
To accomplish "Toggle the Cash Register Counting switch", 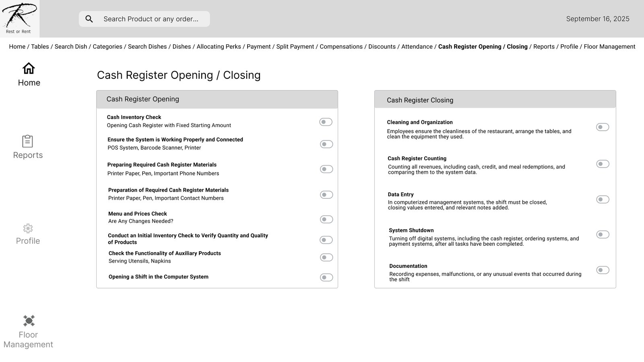I will point(602,164).
